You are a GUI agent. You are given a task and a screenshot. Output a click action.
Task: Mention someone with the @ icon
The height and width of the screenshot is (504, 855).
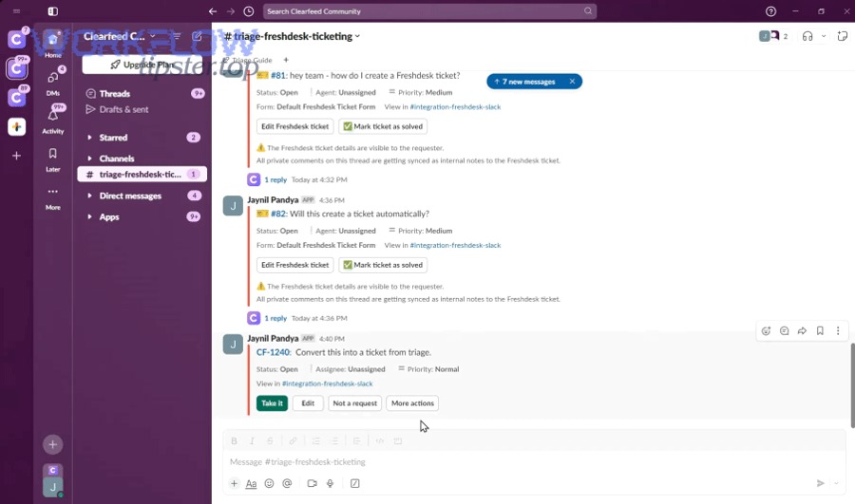[287, 483]
